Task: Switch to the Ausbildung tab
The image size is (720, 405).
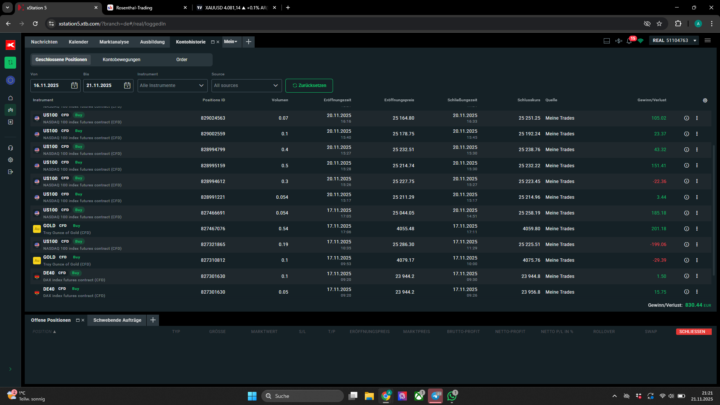Action: [152, 42]
